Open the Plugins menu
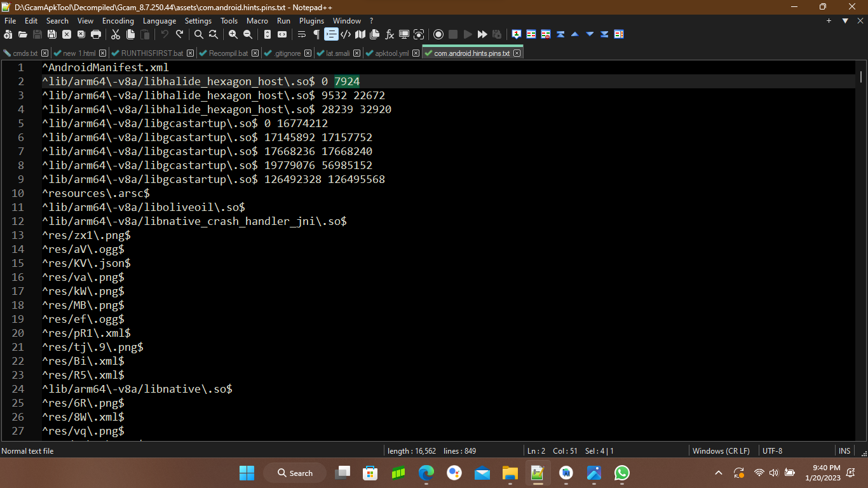The height and width of the screenshot is (488, 868). [311, 21]
